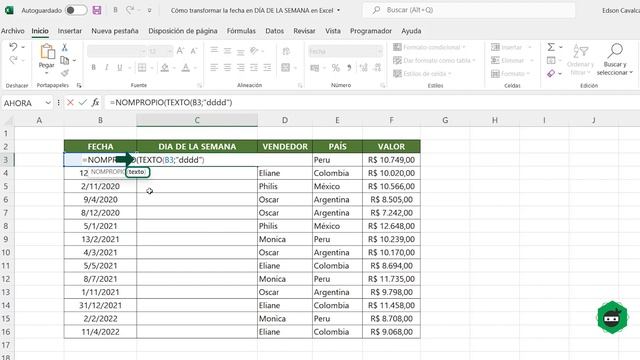Toggle center horizontal alignment button
This screenshot has width=640, height=360.
(227, 68)
